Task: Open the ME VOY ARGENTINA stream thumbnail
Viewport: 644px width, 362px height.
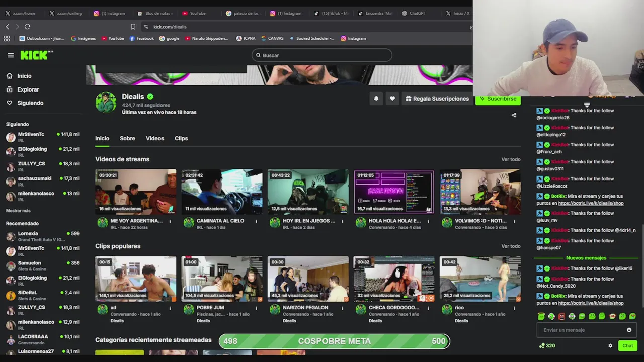Action: pyautogui.click(x=136, y=192)
